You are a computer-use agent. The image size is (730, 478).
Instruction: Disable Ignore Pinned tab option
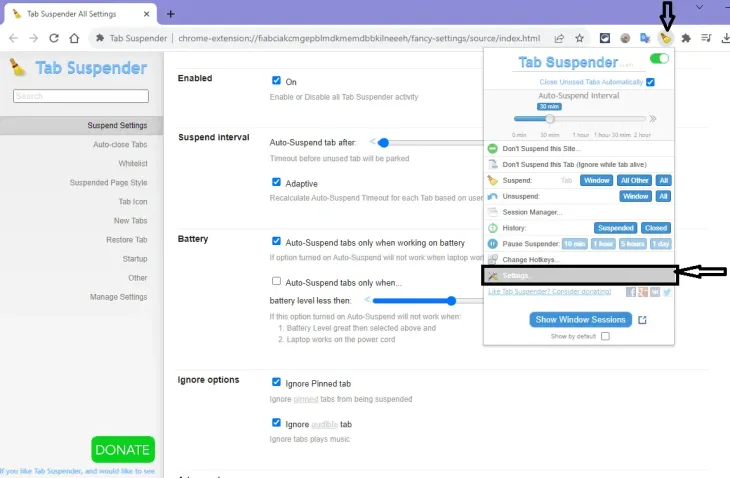(x=277, y=382)
